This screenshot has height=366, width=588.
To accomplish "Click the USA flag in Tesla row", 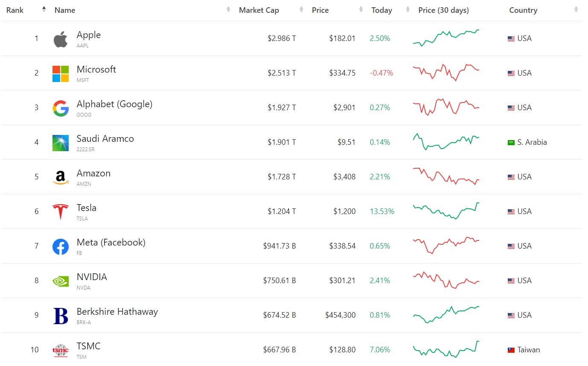I will (x=511, y=212).
